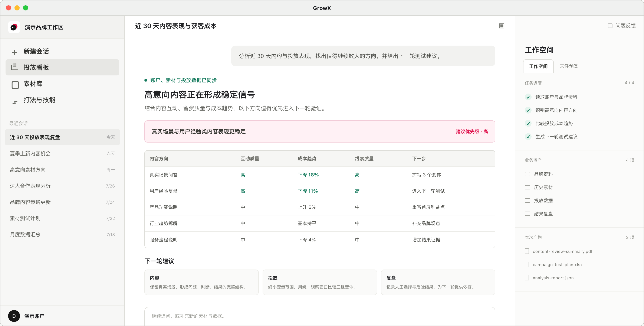644x326 pixels.
Task: Click the 投放看板 chart icon
Action: [14, 67]
